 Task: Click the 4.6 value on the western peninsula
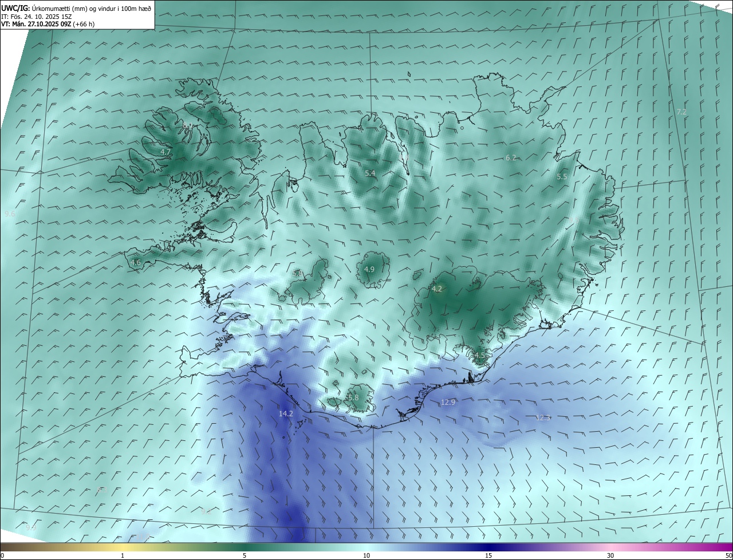[136, 262]
